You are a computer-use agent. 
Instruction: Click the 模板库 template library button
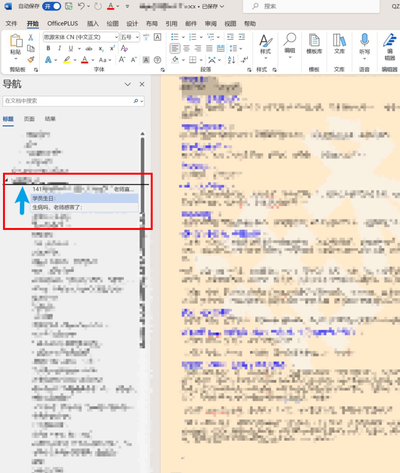click(314, 44)
